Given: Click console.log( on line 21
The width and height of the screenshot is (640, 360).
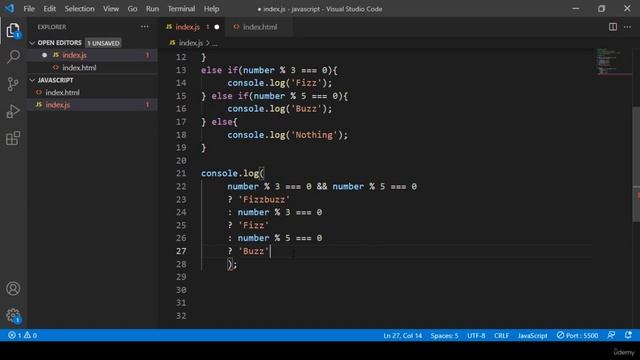Looking at the screenshot, I should pos(233,173).
